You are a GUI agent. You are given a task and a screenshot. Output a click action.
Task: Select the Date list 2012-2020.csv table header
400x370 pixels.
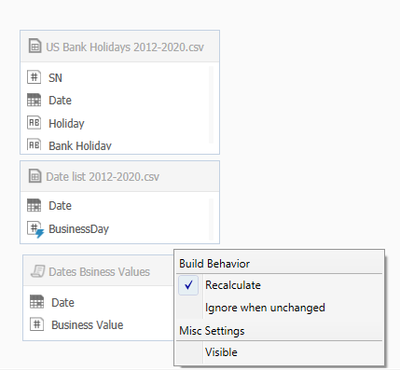(120, 176)
